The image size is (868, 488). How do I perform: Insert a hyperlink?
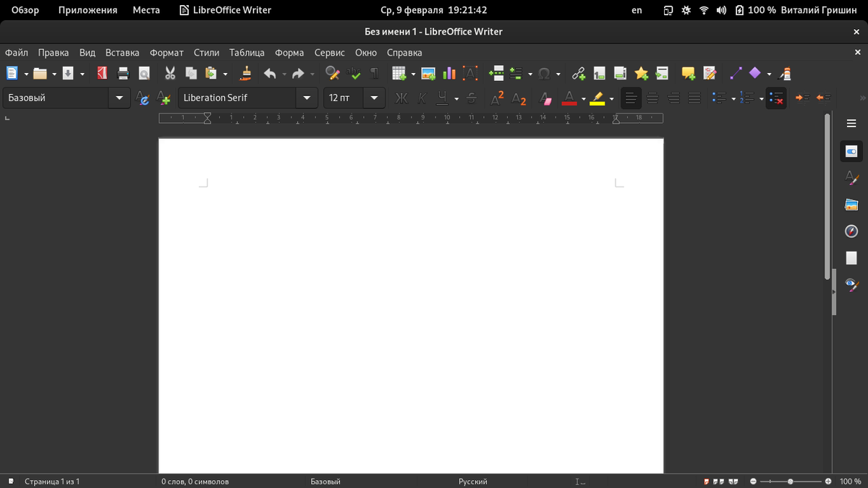click(579, 73)
